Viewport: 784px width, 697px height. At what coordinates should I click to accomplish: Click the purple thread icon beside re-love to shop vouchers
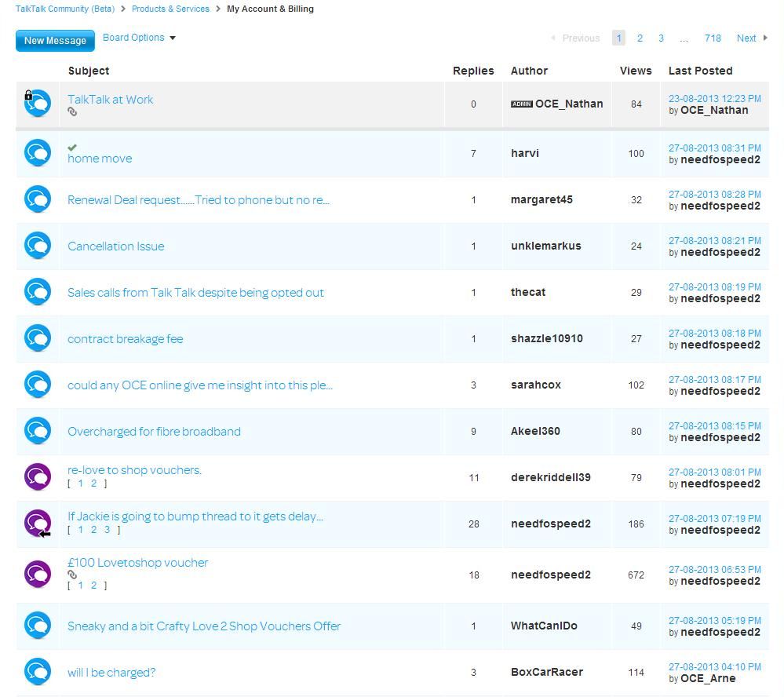coord(38,477)
